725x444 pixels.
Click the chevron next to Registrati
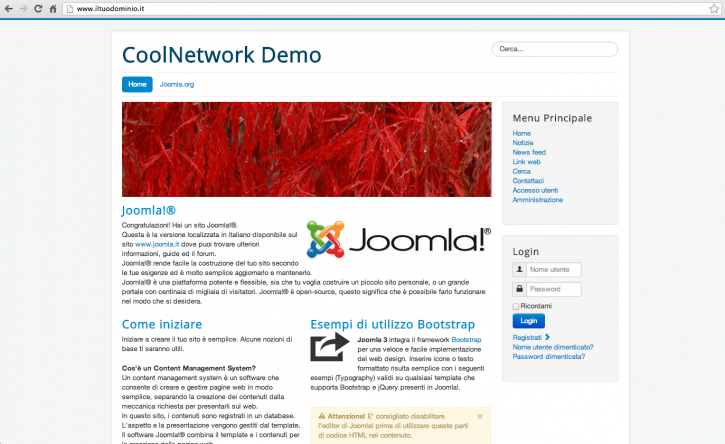click(x=547, y=337)
